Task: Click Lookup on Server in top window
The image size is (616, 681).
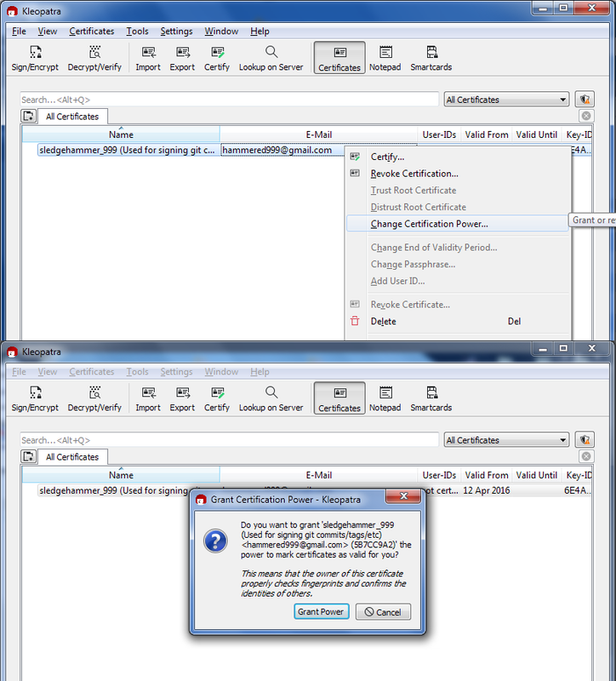Action: pyautogui.click(x=271, y=58)
